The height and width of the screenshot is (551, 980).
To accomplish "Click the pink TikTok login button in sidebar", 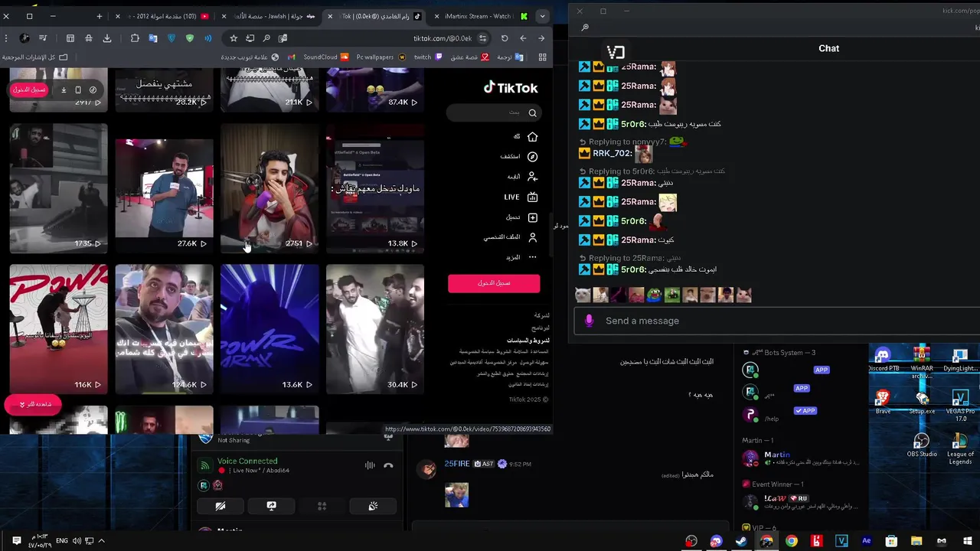I will 494,283.
